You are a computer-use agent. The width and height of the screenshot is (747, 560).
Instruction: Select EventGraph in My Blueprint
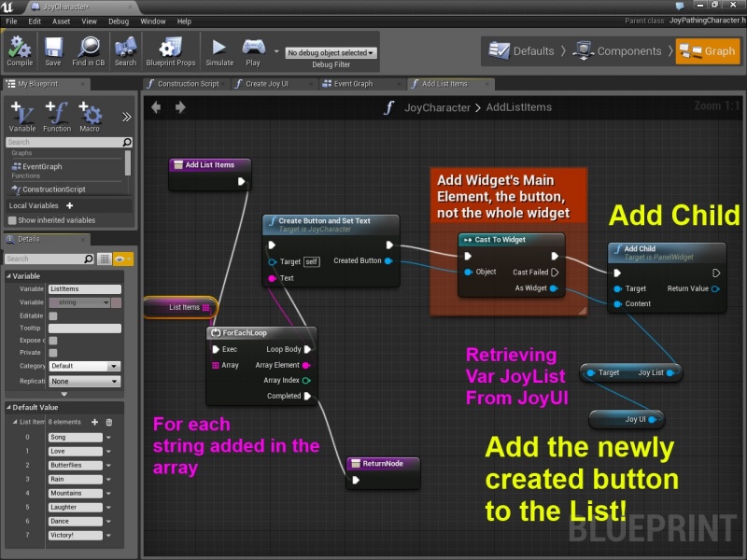[x=42, y=167]
